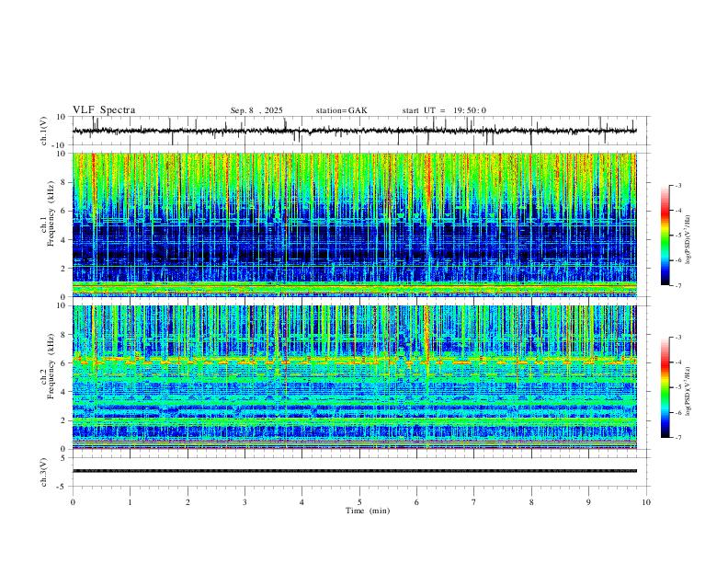Click the "Time (min)" axis label
Viewport: 728px width, 563px height.
(368, 511)
